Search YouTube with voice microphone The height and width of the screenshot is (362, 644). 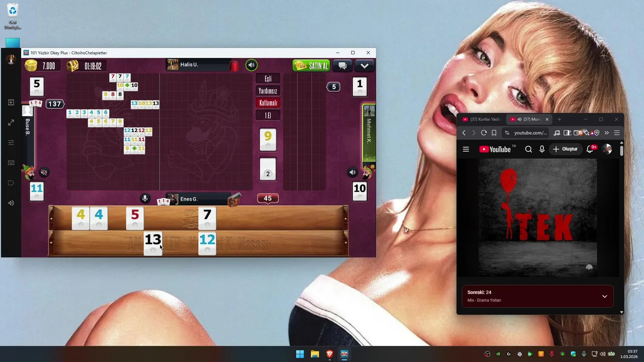[542, 149]
